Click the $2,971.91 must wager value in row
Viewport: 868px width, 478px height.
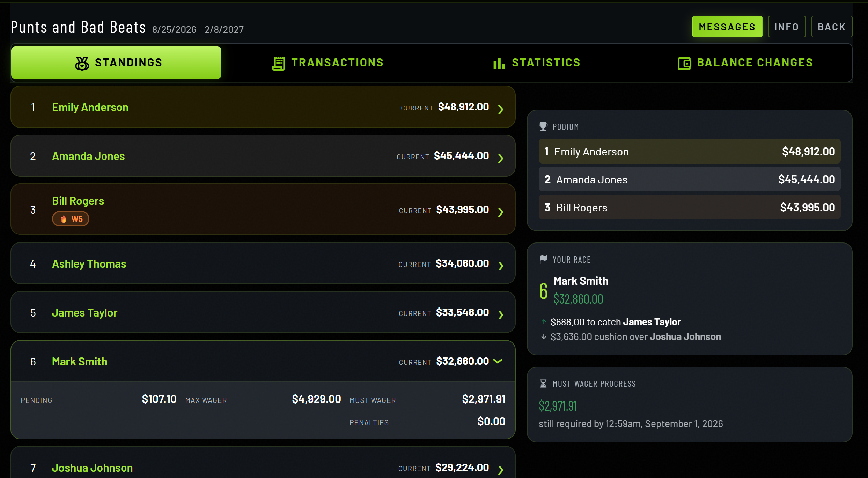click(484, 399)
